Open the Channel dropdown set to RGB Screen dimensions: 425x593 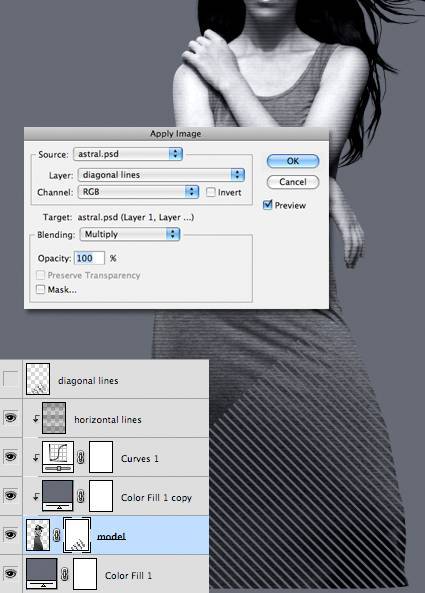[x=138, y=192]
